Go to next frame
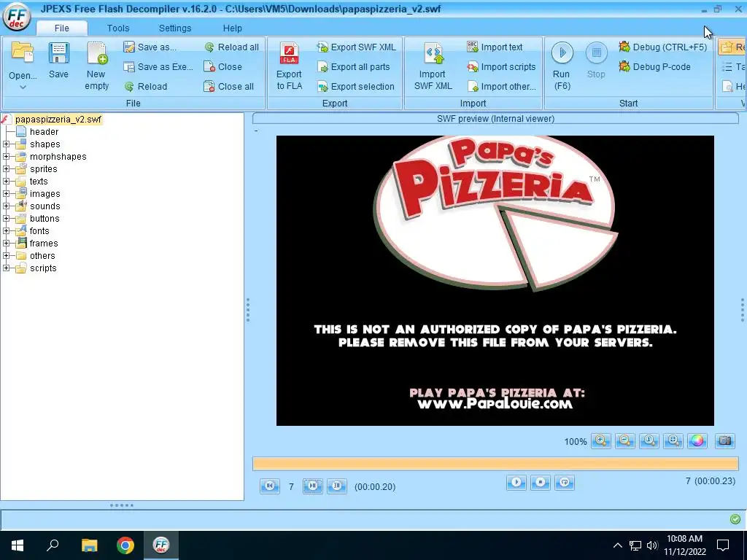 pos(312,486)
